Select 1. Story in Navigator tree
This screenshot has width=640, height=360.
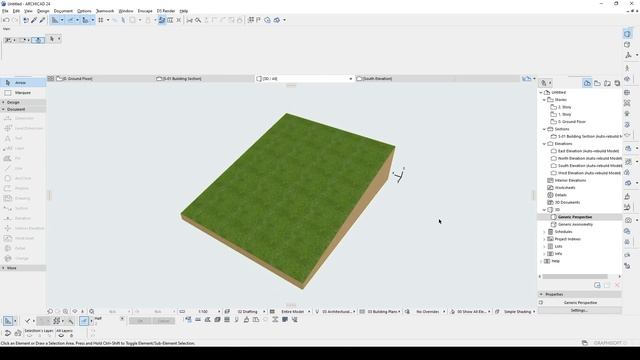pos(564,114)
